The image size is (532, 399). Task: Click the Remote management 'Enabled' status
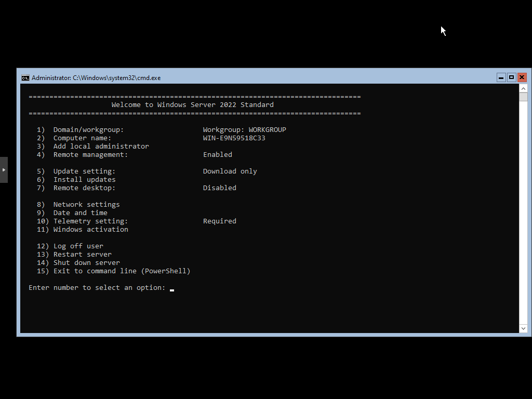[x=217, y=155]
